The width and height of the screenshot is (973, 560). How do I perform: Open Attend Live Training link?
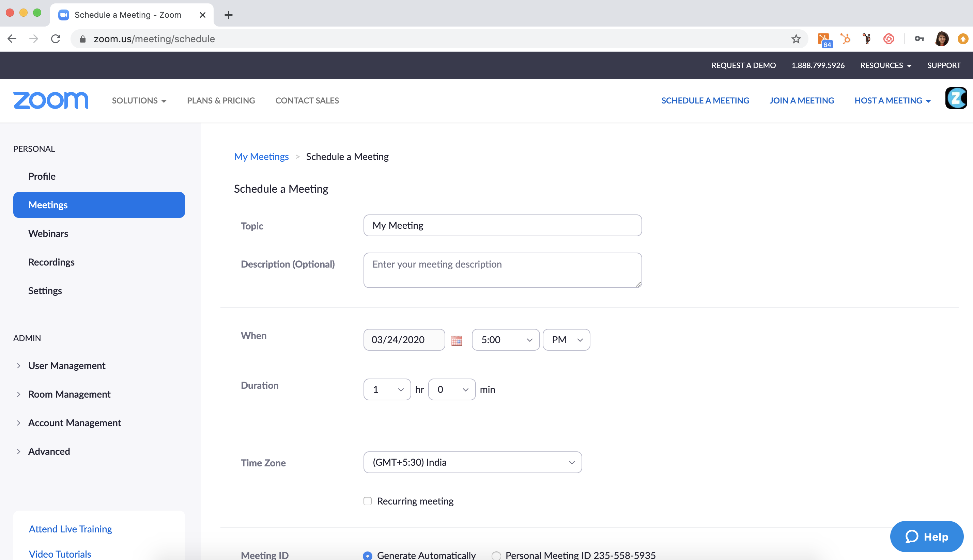(x=71, y=529)
